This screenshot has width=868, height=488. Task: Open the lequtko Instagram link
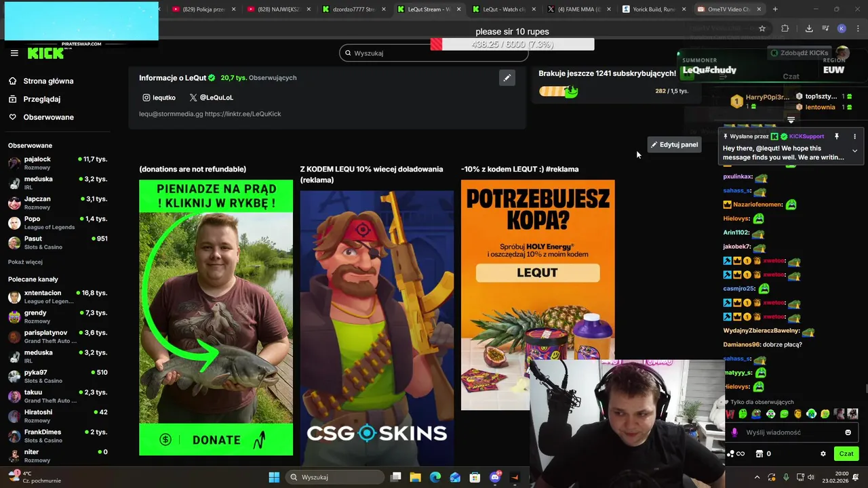(159, 98)
